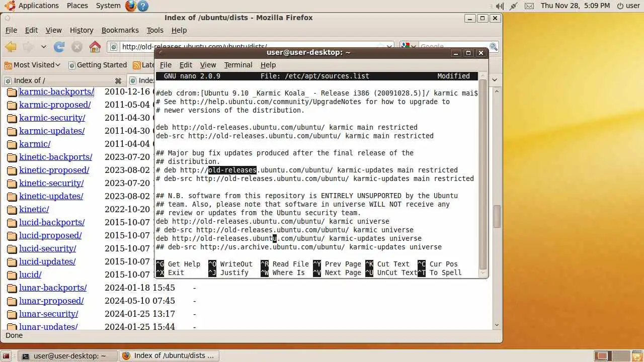
Task: Click folder icon beside lucid/
Action: point(12,275)
